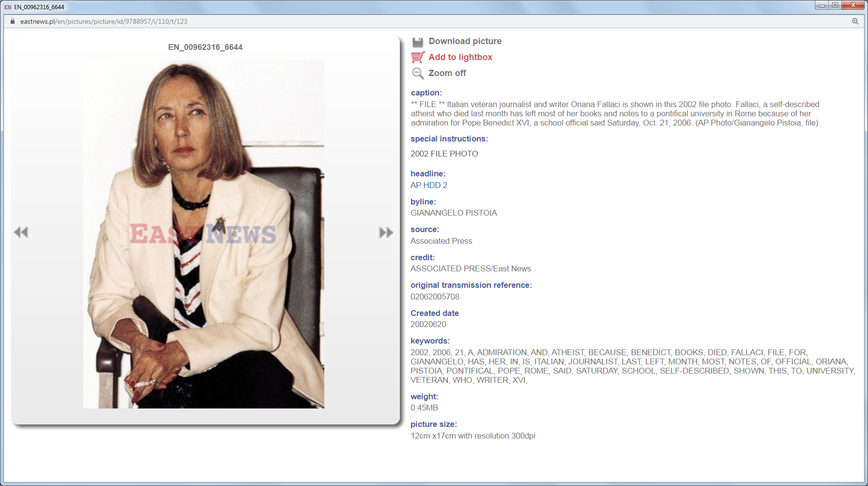The width and height of the screenshot is (868, 486).
Task: Click Download picture link
Action: pos(465,41)
